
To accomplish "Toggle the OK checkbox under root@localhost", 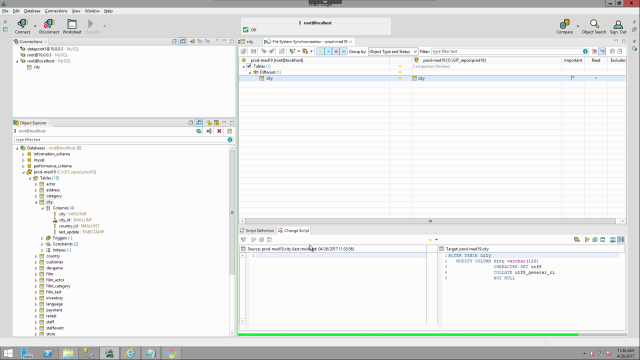I will coord(245,30).
